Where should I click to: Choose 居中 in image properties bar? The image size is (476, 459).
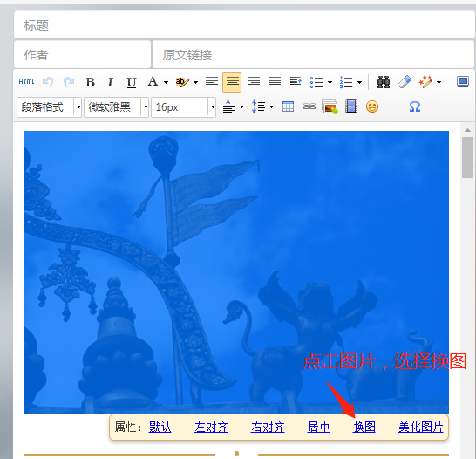click(318, 427)
